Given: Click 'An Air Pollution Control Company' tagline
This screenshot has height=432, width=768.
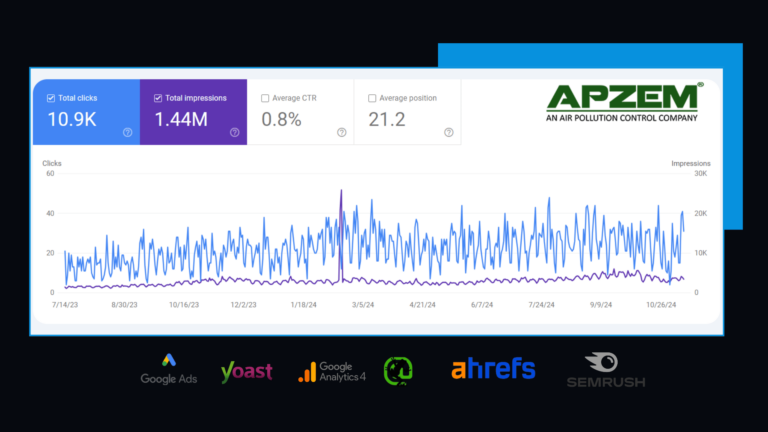Looking at the screenshot, I should (x=622, y=118).
